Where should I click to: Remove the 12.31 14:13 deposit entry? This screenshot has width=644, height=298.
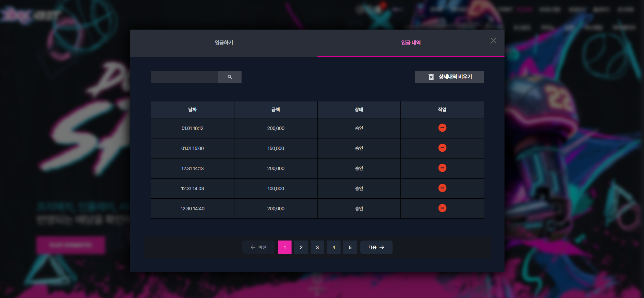coord(442,168)
